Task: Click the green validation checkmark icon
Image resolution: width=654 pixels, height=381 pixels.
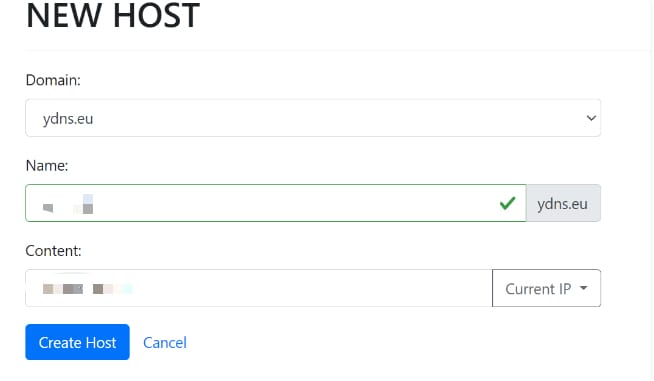Action: click(508, 203)
